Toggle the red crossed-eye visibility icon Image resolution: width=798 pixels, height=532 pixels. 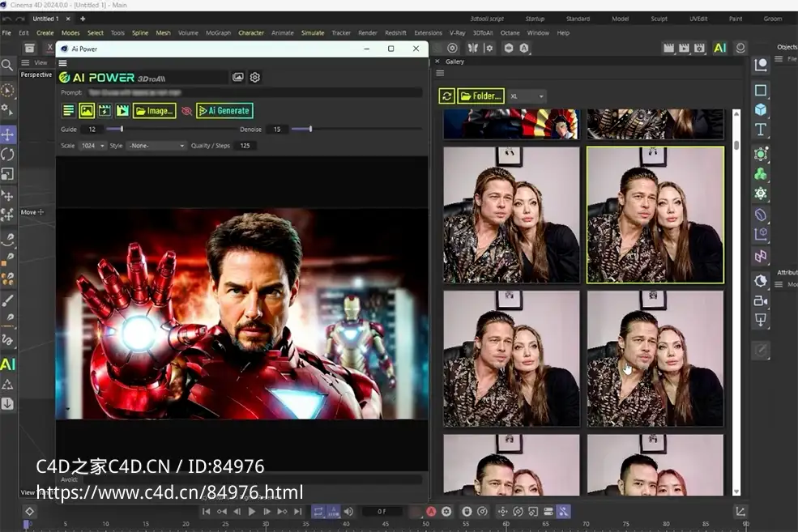pos(187,111)
